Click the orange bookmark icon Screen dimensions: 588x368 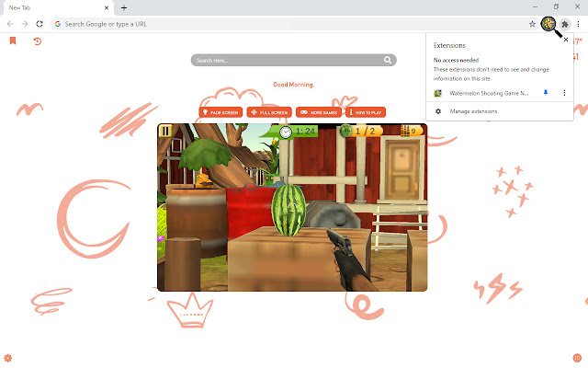(x=13, y=40)
